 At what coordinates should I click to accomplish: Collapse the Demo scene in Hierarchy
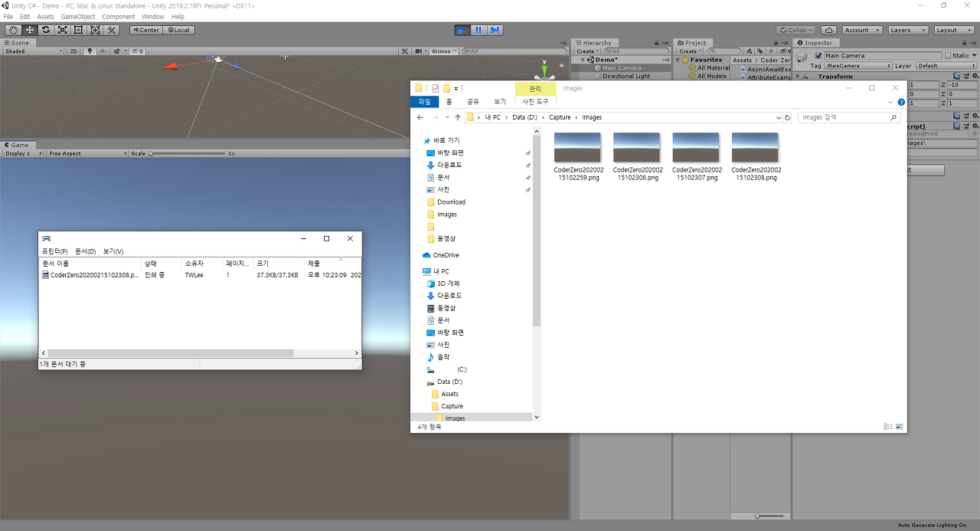pyautogui.click(x=582, y=60)
